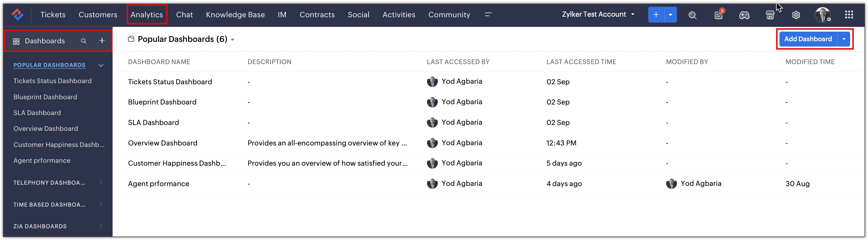The image size is (868, 240).
Task: Click the 30 Aug modified time
Action: pos(797,184)
